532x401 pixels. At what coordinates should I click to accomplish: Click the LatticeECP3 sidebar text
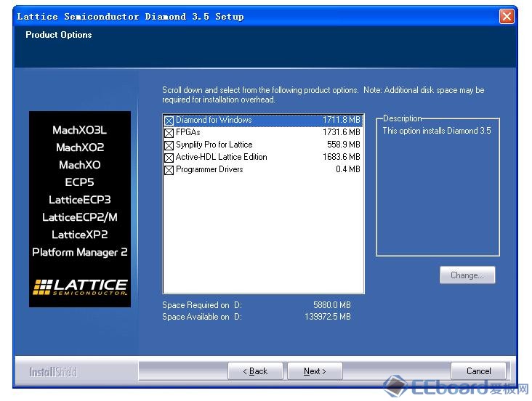(80, 200)
